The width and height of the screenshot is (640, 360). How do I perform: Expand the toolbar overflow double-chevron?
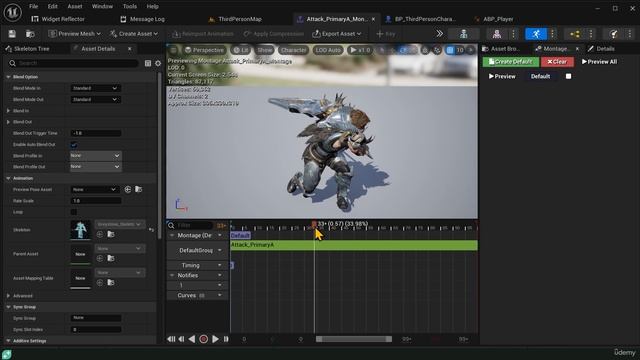439,34
